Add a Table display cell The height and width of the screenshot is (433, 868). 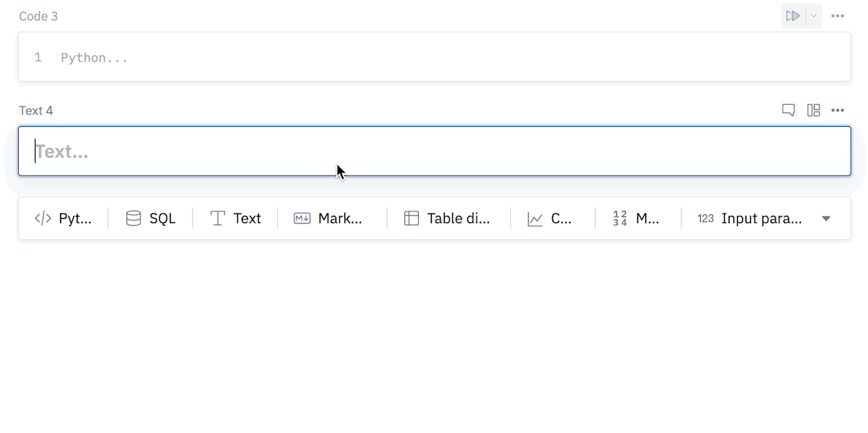pos(447,218)
